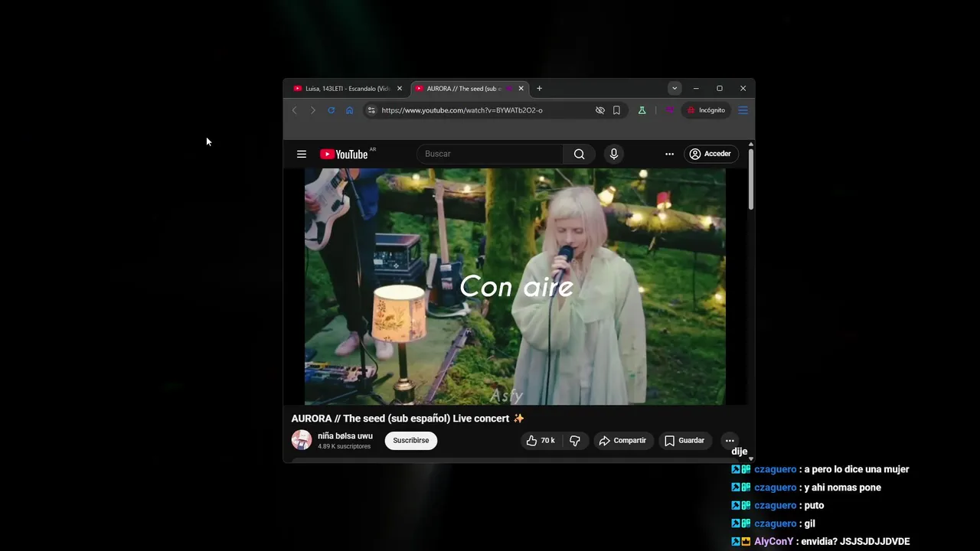Dislike the video thumbs-down

pos(575,441)
